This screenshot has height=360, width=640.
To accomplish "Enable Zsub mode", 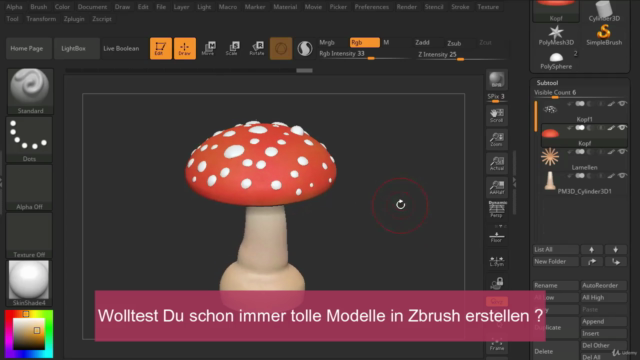I will click(454, 43).
